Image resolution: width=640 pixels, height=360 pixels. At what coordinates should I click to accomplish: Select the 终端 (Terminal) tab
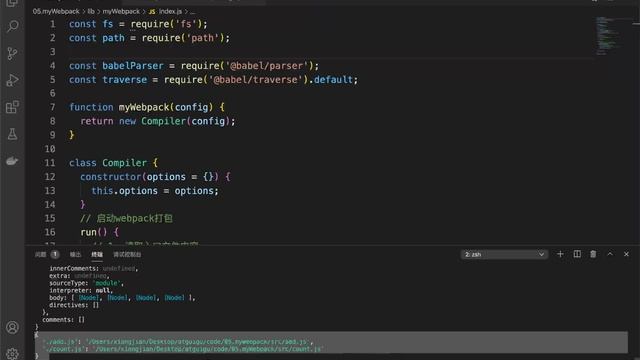pos(97,254)
